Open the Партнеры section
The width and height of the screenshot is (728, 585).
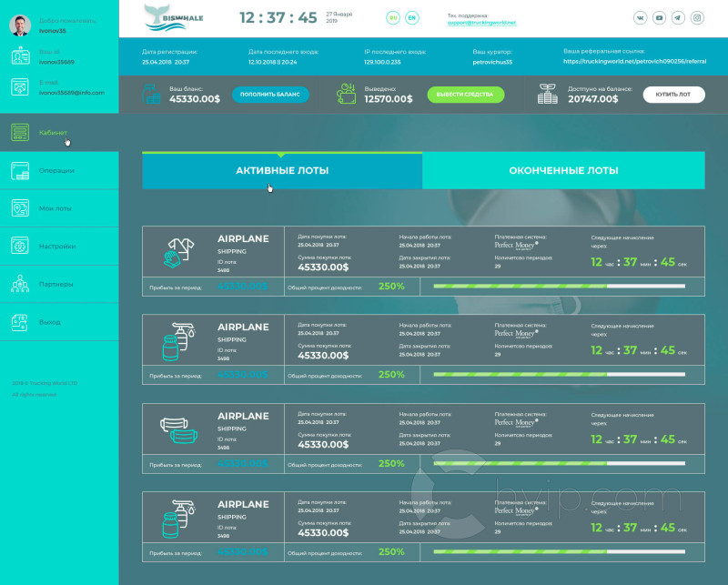[x=59, y=284]
